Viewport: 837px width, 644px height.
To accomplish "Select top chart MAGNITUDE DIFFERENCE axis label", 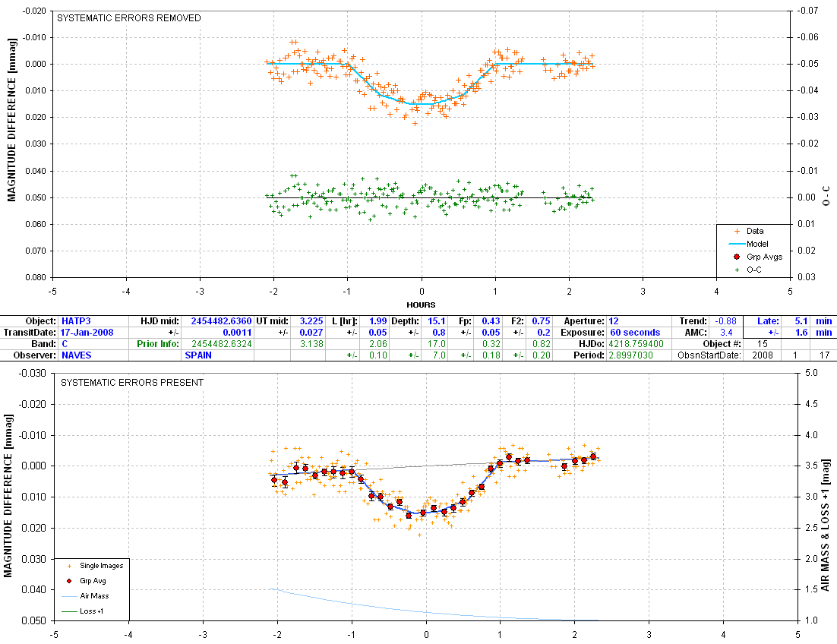I will coord(11,120).
